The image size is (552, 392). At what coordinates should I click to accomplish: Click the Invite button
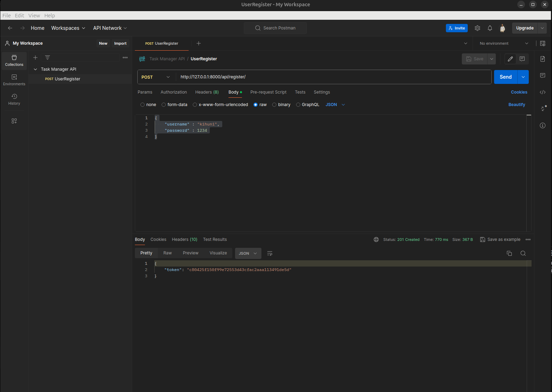(x=457, y=28)
